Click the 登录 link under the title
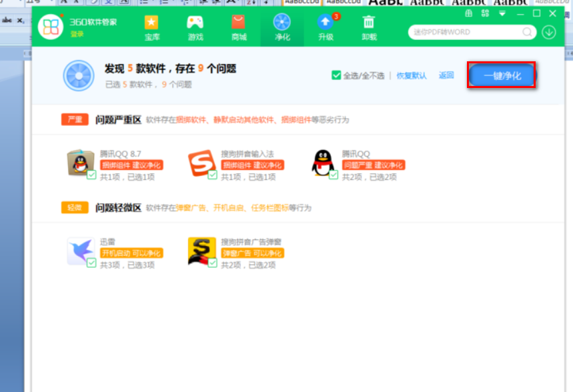This screenshot has width=573, height=392. click(77, 34)
